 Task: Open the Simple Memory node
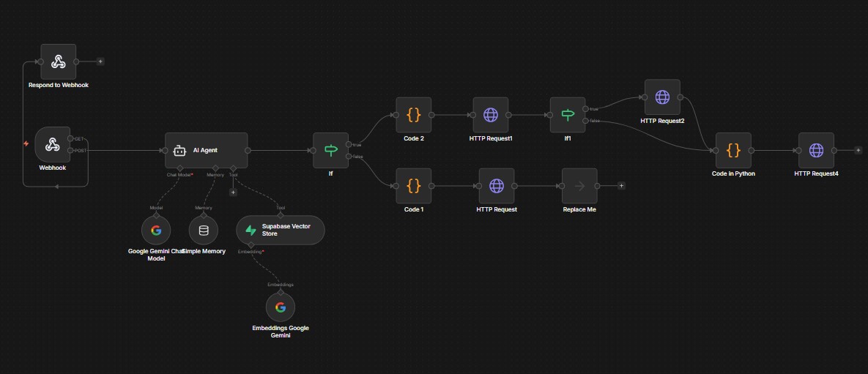click(204, 230)
